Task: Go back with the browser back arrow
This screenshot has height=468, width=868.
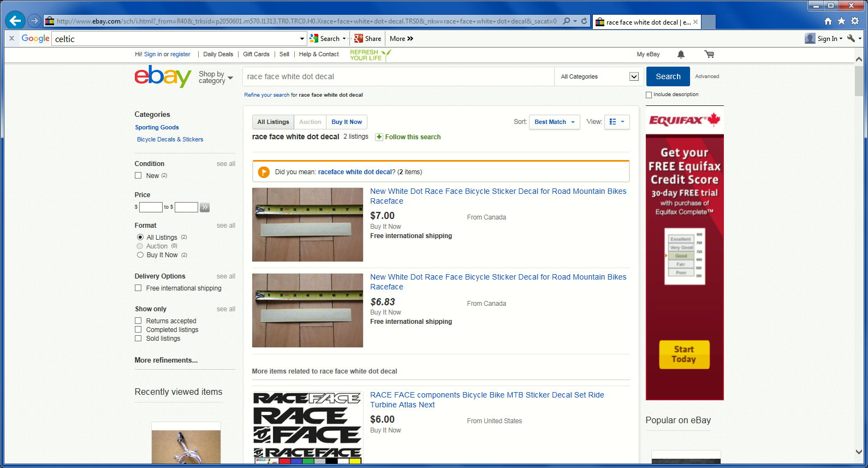Action: click(15, 21)
